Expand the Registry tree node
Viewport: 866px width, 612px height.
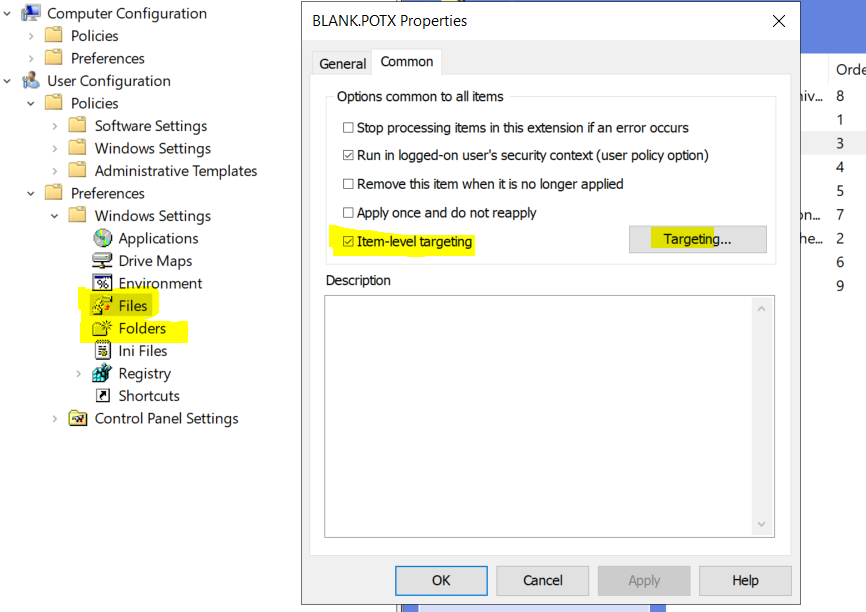coord(80,373)
